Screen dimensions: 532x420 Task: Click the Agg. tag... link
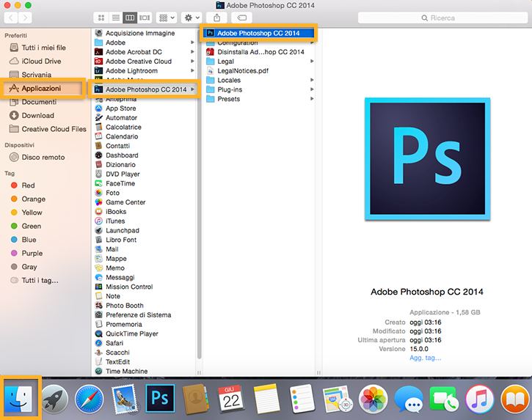[x=425, y=358]
